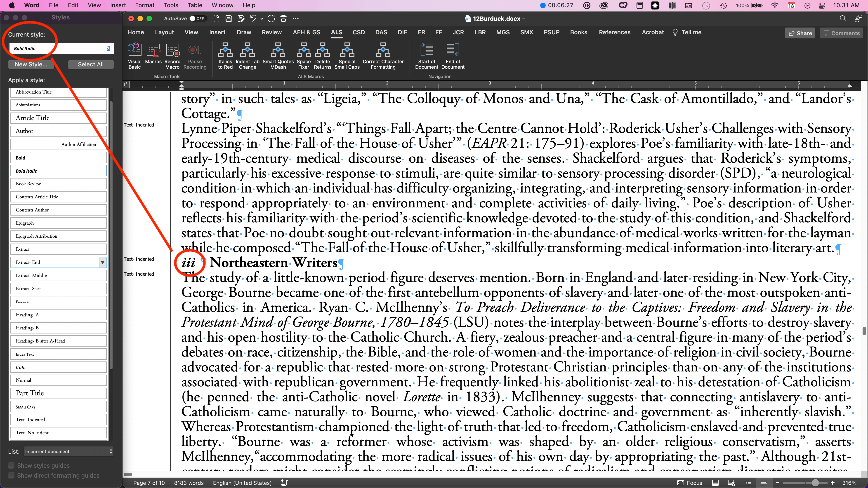
Task: Expand the Extract- End style dropdown arrow
Action: 102,262
